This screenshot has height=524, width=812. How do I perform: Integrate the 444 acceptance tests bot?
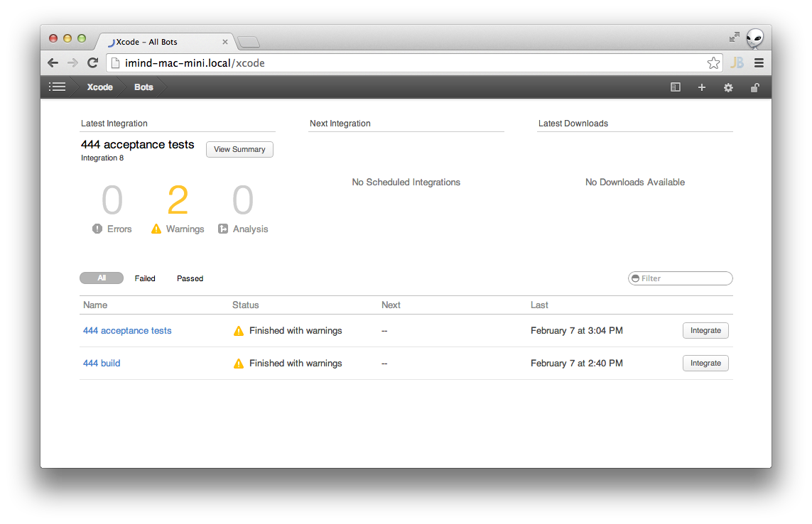pos(705,330)
